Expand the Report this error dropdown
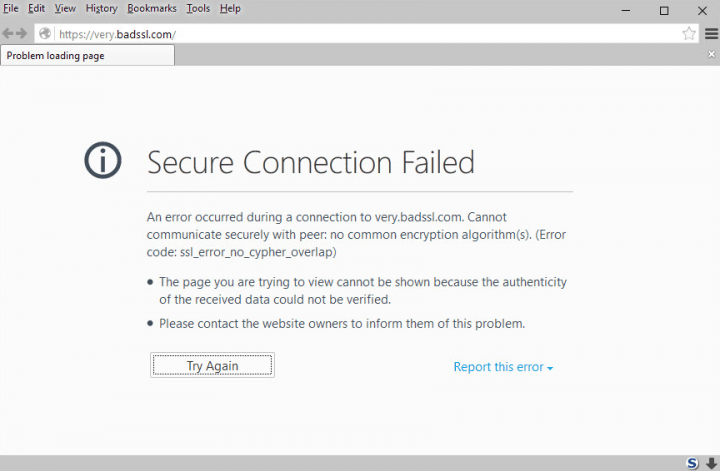Viewport: 720px width, 471px height. click(x=503, y=367)
